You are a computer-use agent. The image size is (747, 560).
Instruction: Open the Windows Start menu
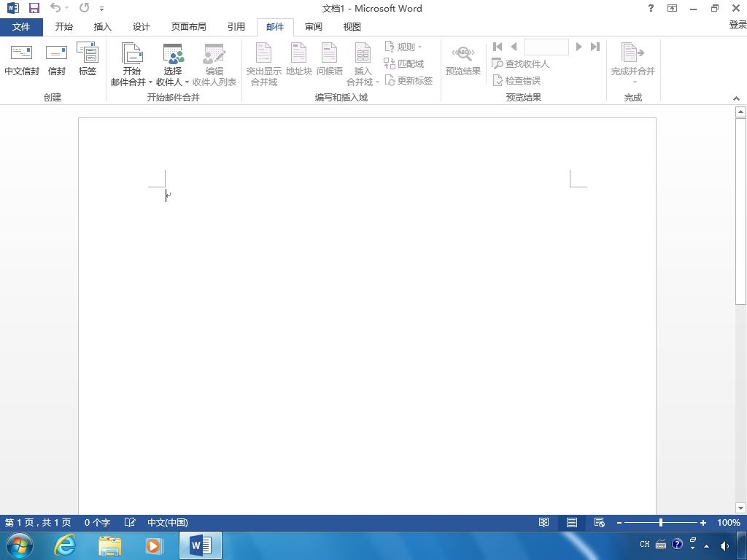point(20,545)
